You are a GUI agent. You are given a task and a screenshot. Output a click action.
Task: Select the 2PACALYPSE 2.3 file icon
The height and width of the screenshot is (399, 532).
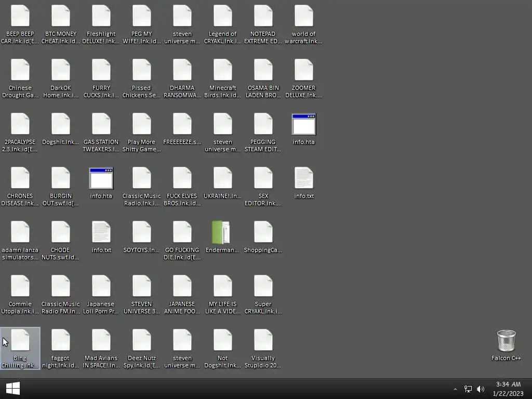[x=20, y=124]
